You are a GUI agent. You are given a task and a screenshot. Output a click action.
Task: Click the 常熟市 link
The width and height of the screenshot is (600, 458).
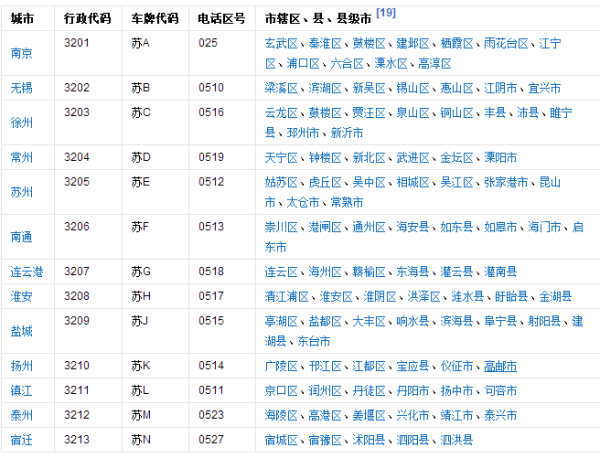[347, 202]
